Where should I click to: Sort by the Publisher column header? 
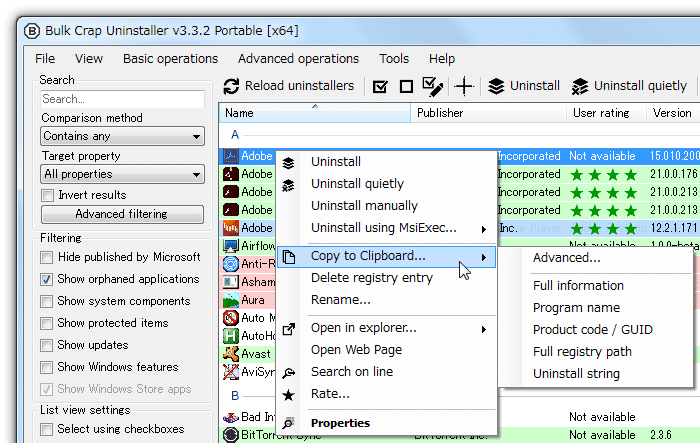click(x=488, y=113)
